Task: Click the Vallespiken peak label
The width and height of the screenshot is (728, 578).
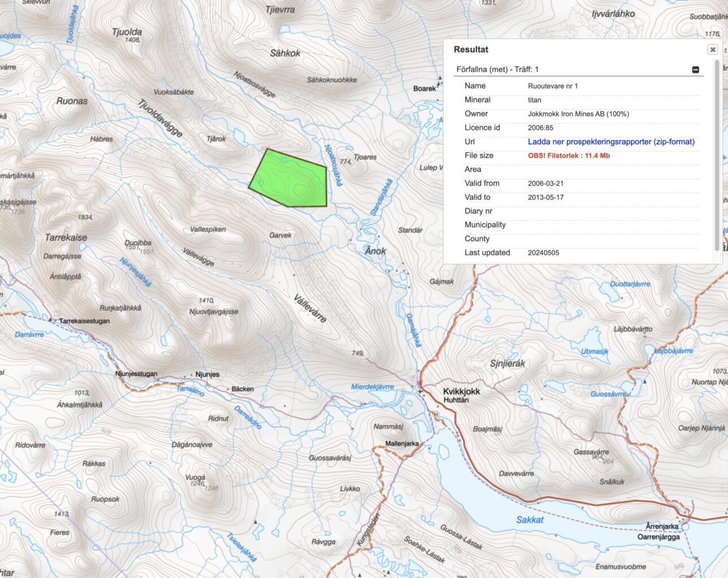Action: click(x=208, y=230)
